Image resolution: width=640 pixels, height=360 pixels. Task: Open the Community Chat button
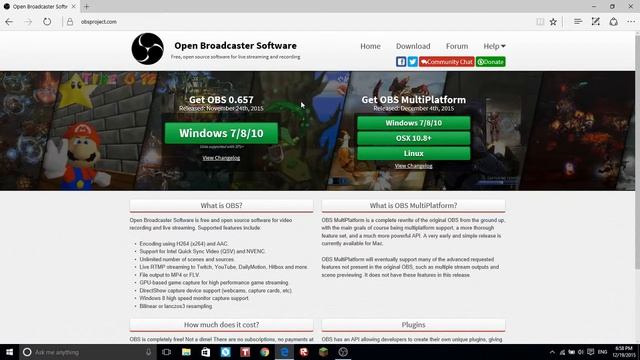coord(447,62)
